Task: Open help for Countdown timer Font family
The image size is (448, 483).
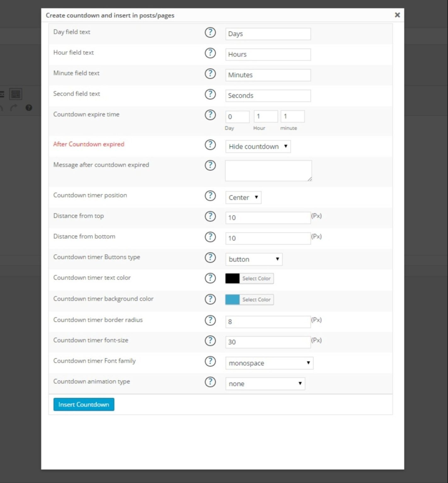Action: click(x=210, y=362)
